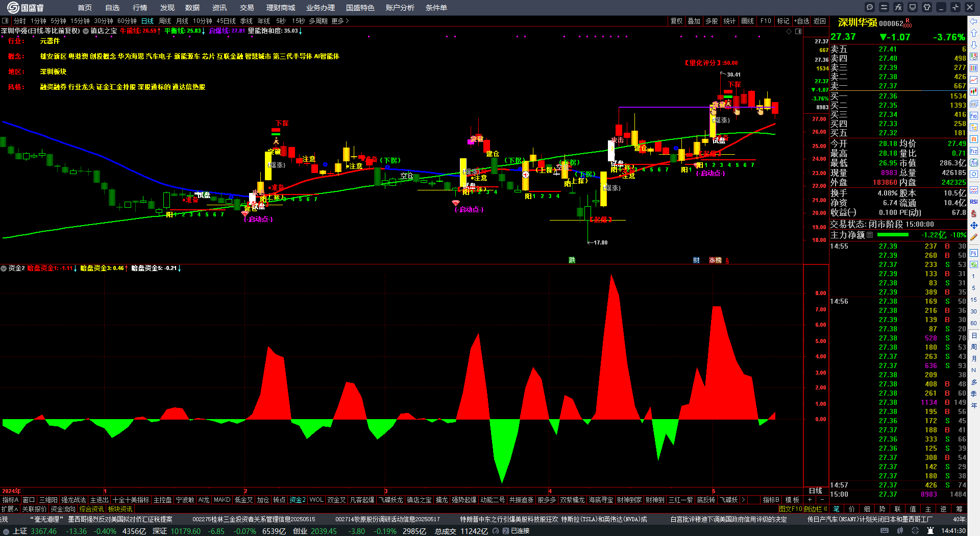Click the 返回 button
Screen dimensions: 980x536
click(820, 21)
